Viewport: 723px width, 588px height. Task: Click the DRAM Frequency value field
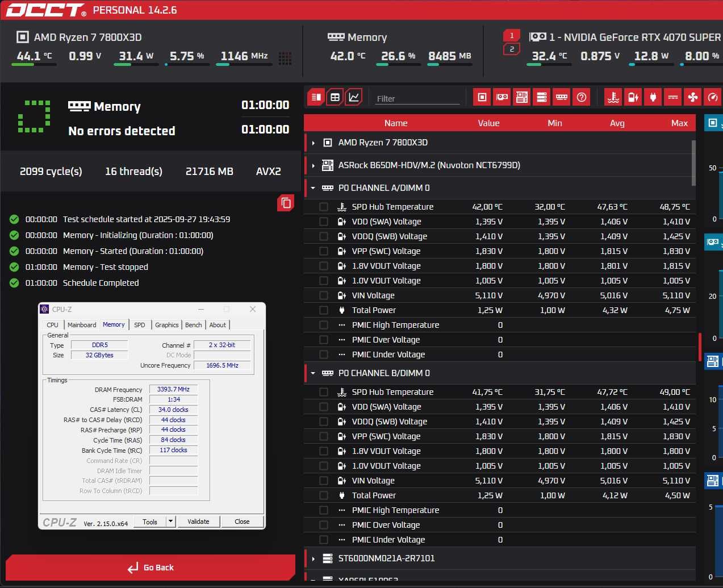point(173,389)
